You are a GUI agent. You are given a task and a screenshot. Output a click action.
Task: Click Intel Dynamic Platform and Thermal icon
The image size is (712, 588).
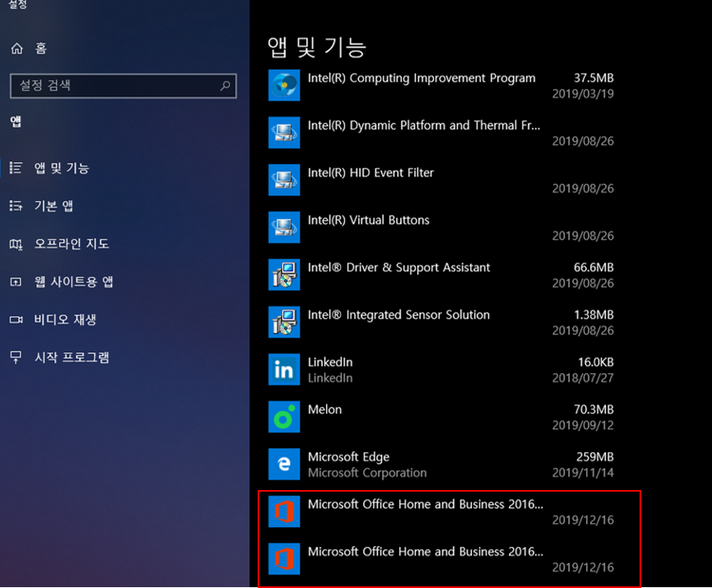[x=284, y=133]
